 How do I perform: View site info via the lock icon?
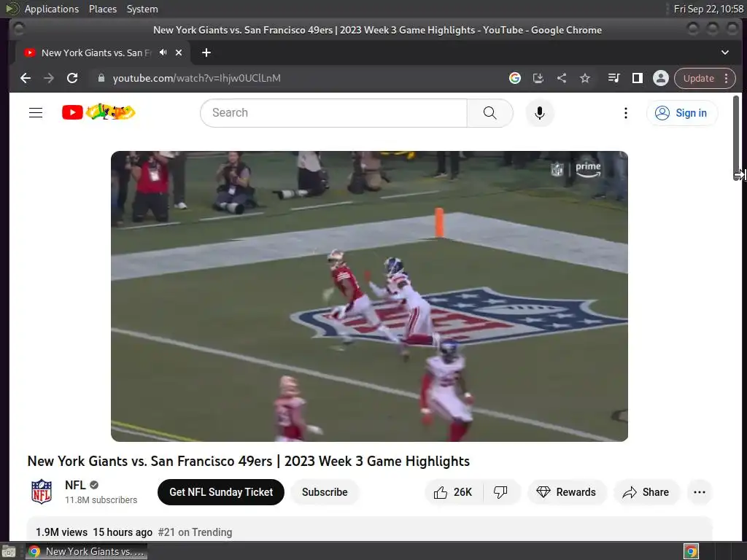101,78
